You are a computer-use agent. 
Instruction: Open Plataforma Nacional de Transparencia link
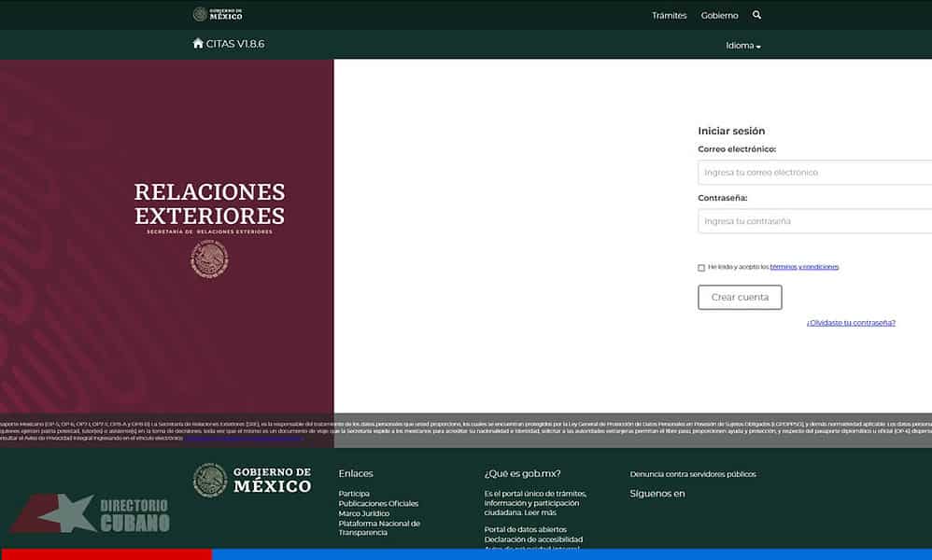pos(379,528)
